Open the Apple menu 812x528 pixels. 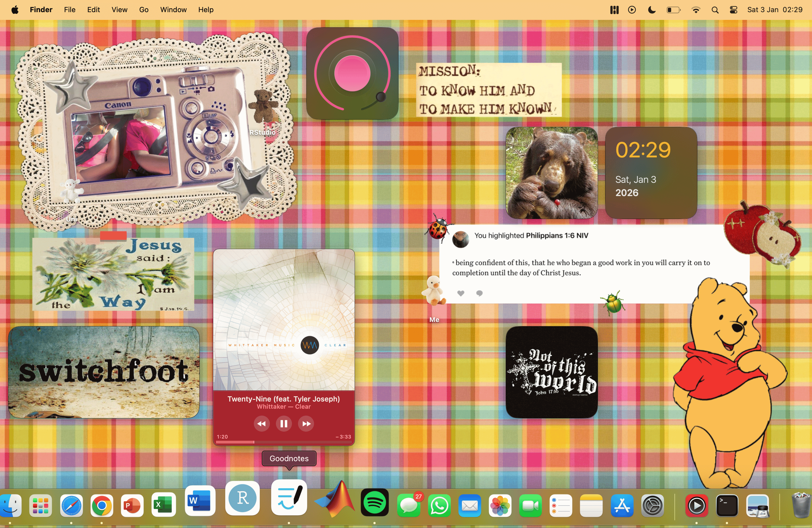[x=15, y=10]
